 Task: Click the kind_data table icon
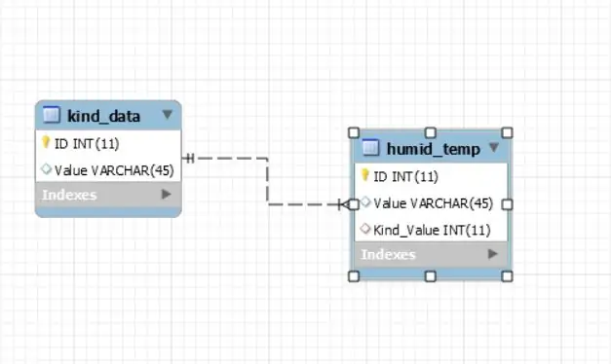pos(52,115)
